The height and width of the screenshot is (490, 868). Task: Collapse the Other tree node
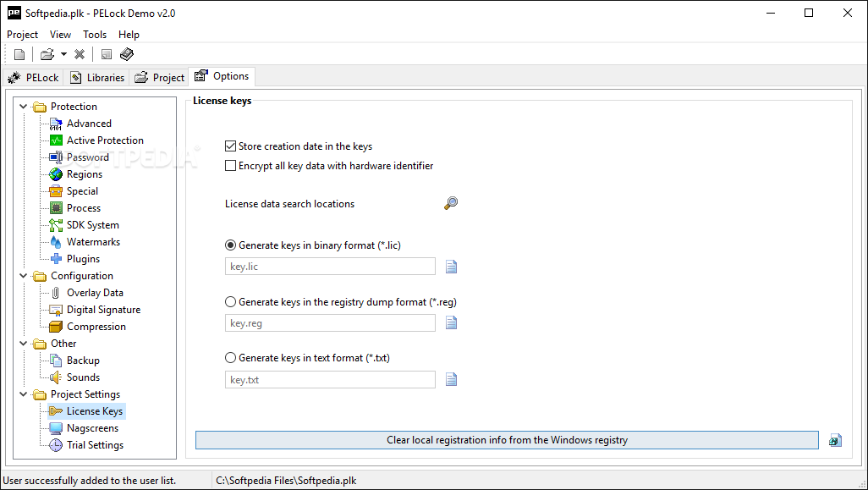click(23, 344)
